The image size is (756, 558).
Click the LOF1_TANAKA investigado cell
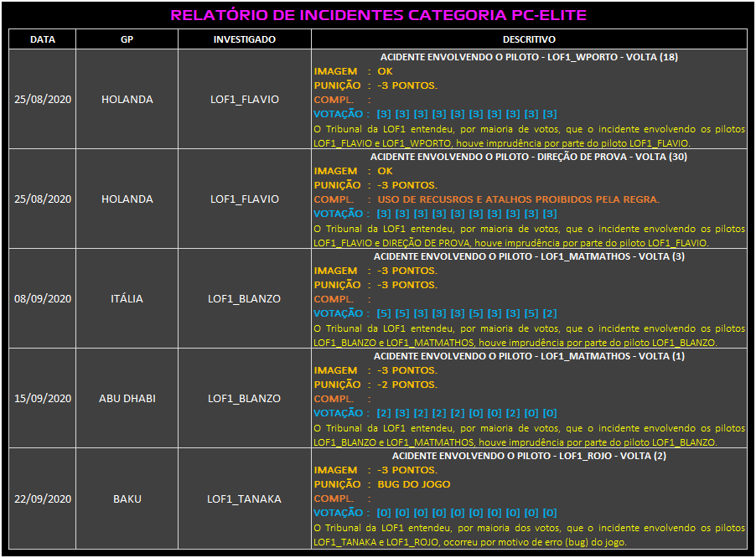click(x=244, y=499)
